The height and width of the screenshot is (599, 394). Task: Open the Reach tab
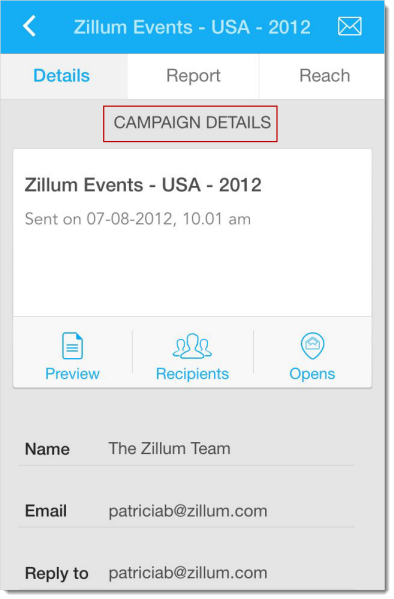click(x=322, y=76)
